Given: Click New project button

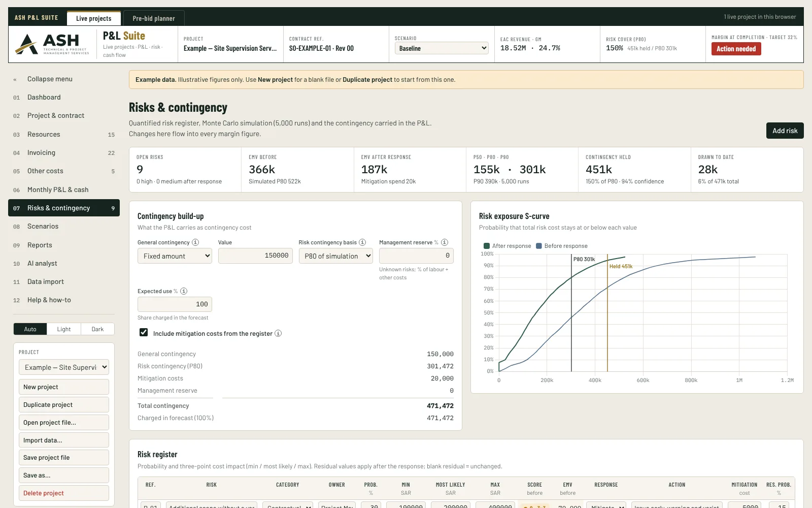Looking at the screenshot, I should (64, 387).
